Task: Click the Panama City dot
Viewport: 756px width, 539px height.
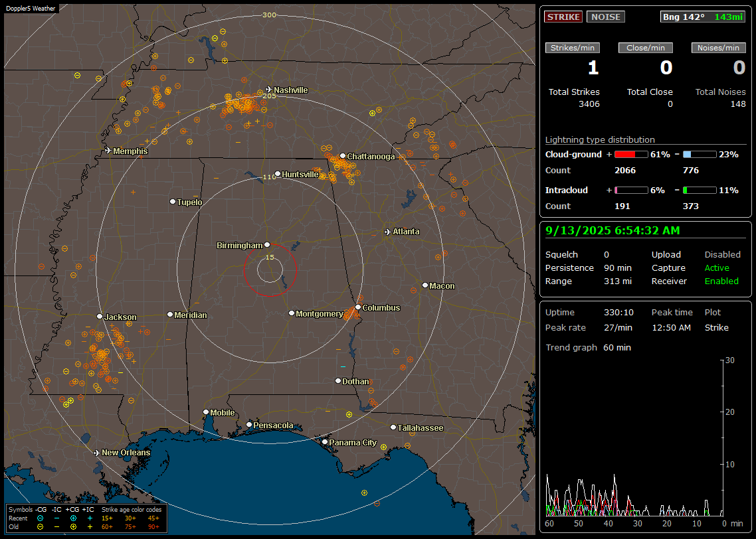Action: tap(324, 441)
